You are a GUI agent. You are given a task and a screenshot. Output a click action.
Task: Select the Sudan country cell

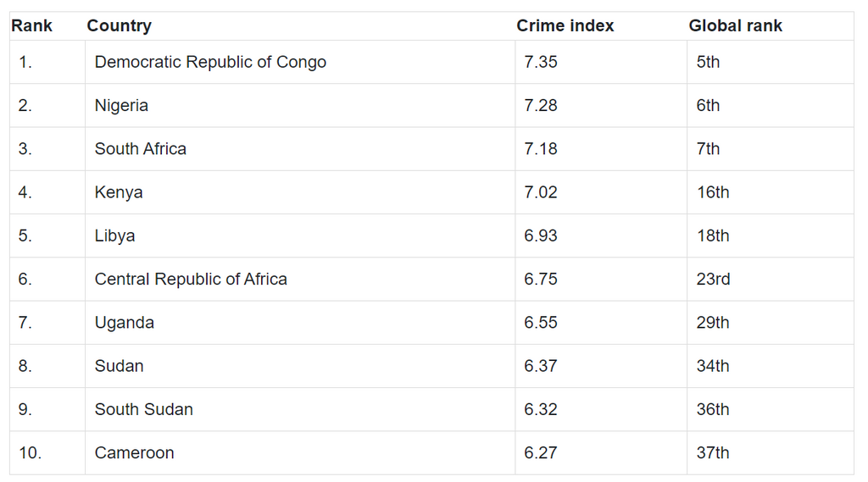(x=300, y=366)
